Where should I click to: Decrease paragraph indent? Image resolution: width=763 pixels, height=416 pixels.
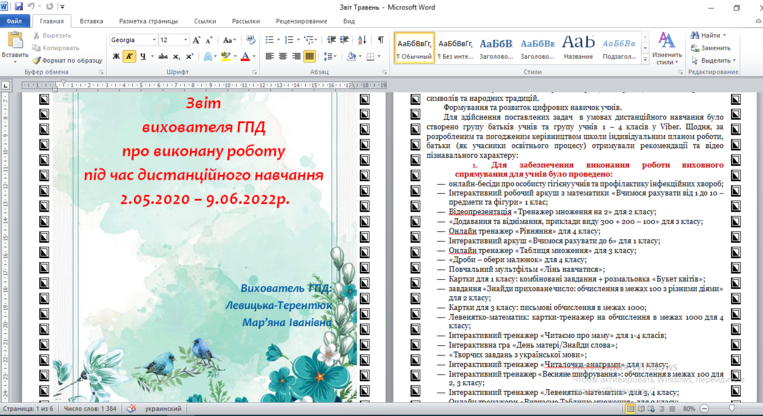332,40
